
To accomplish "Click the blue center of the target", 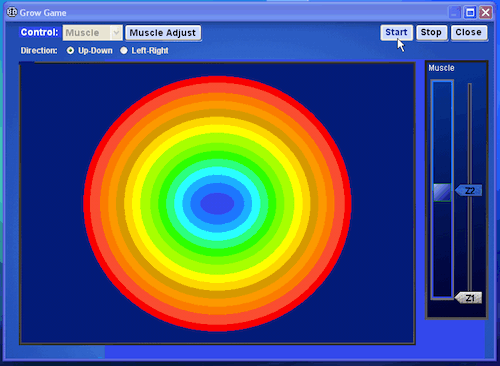I will [217, 203].
